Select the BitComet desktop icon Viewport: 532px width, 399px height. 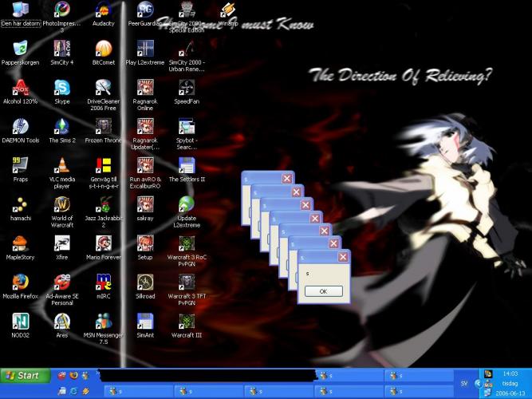[104, 49]
